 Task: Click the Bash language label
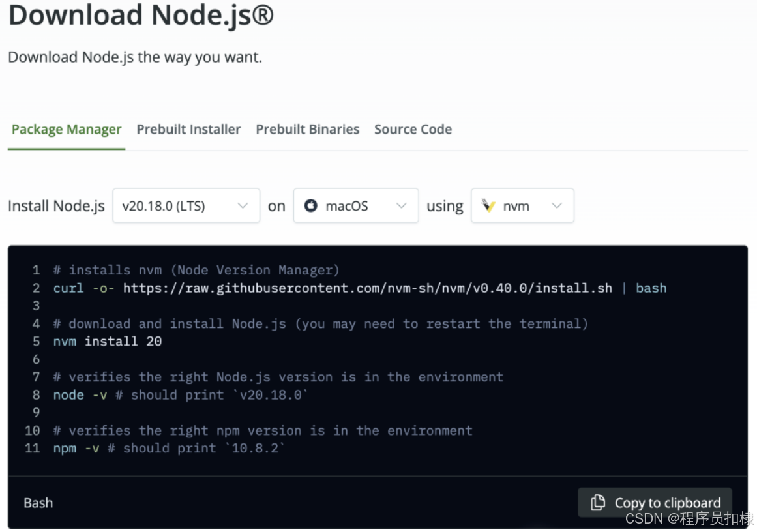38,503
